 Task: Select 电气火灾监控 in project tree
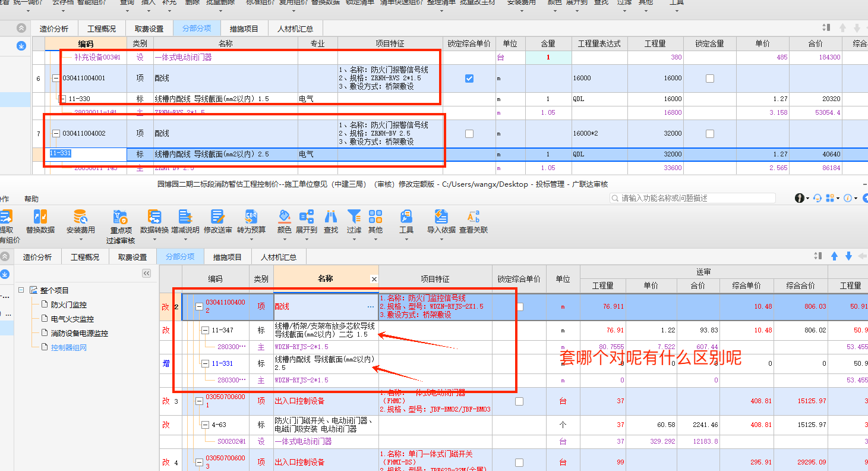tap(72, 319)
